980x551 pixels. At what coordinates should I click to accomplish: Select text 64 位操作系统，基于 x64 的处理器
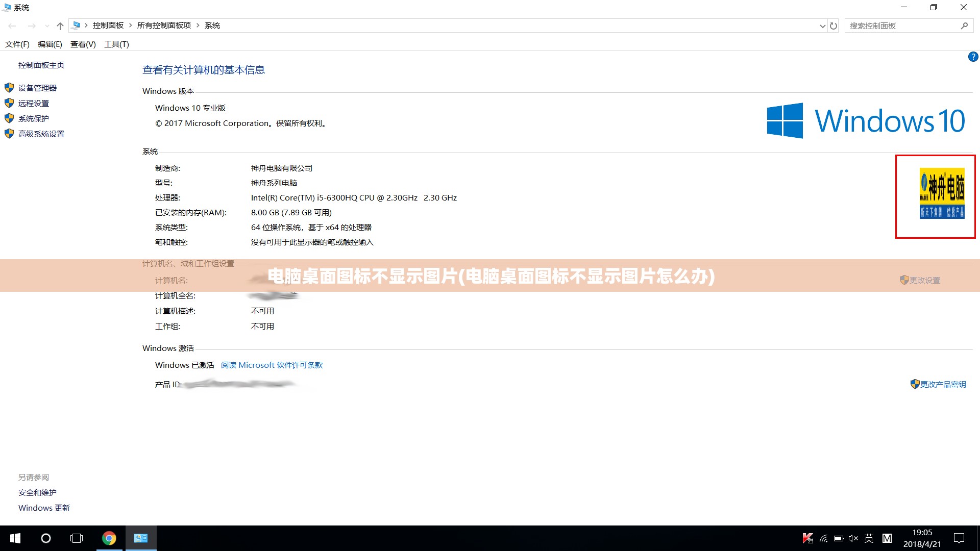311,228
